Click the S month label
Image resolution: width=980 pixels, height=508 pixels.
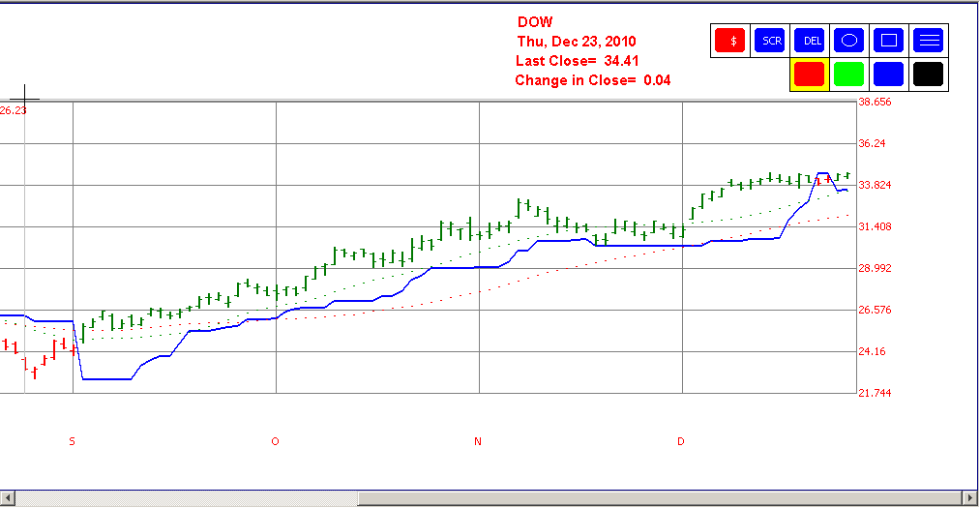coord(72,441)
